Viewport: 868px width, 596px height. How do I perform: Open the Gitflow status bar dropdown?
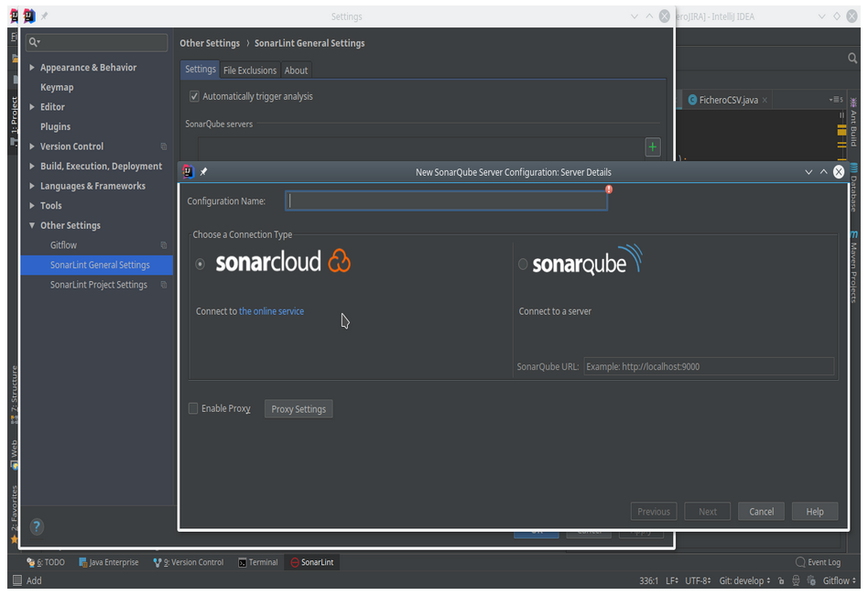(x=840, y=580)
